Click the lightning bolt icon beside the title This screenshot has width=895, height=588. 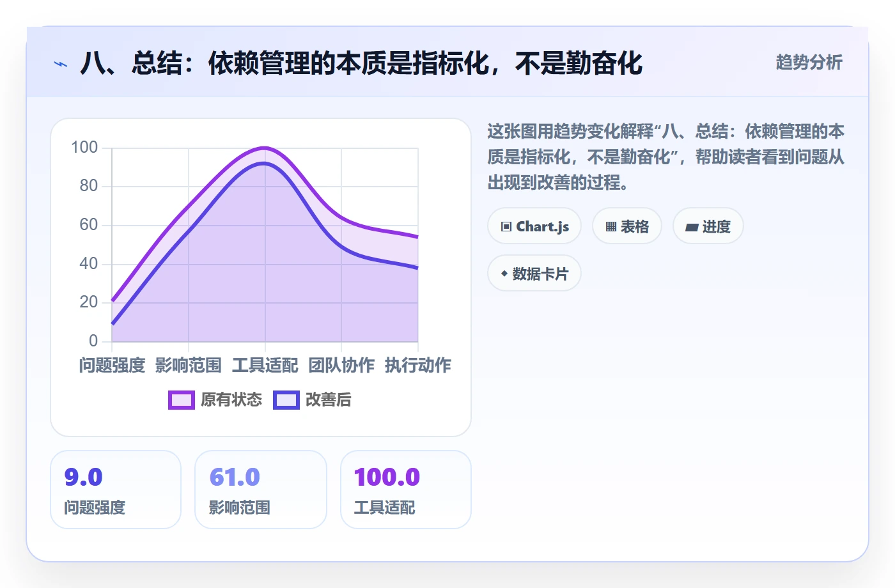click(x=61, y=64)
